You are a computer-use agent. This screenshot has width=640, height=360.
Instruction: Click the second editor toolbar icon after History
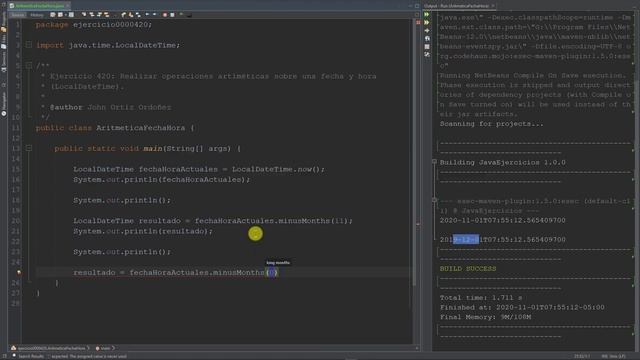(x=60, y=15)
